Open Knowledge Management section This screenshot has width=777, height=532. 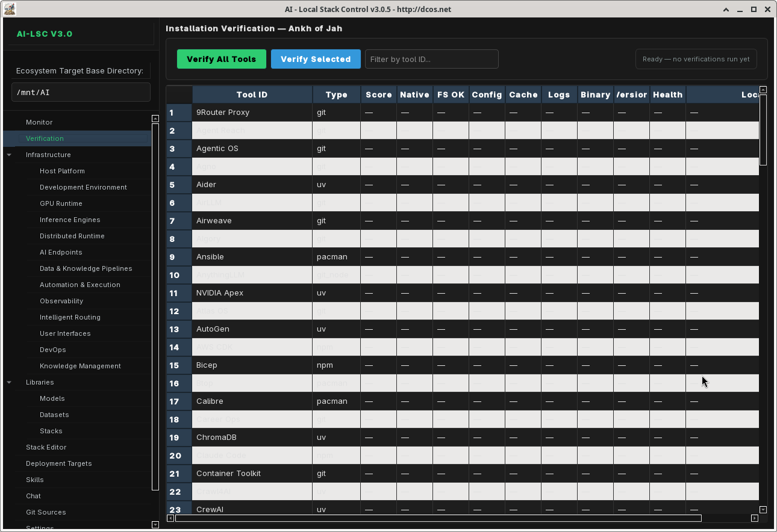80,366
